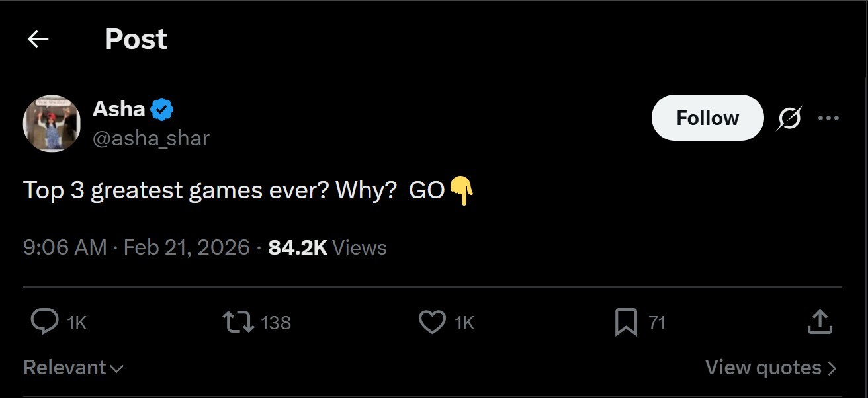Click the blue verified badge
The height and width of the screenshot is (398, 868).
[162, 109]
